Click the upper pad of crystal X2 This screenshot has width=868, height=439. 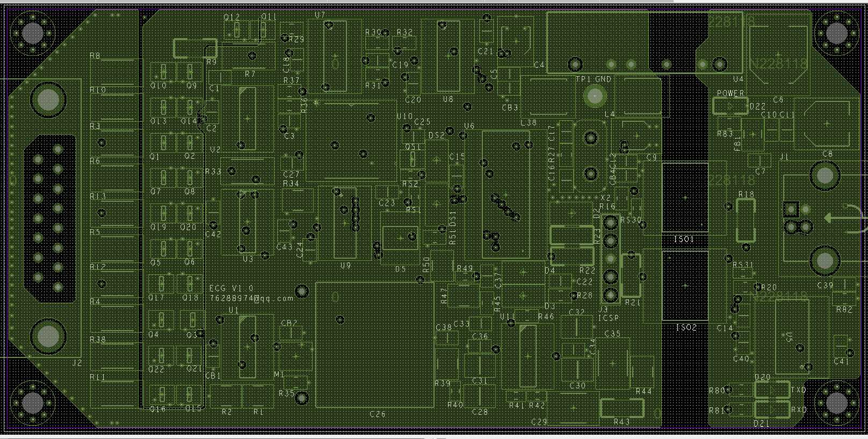[x=590, y=138]
